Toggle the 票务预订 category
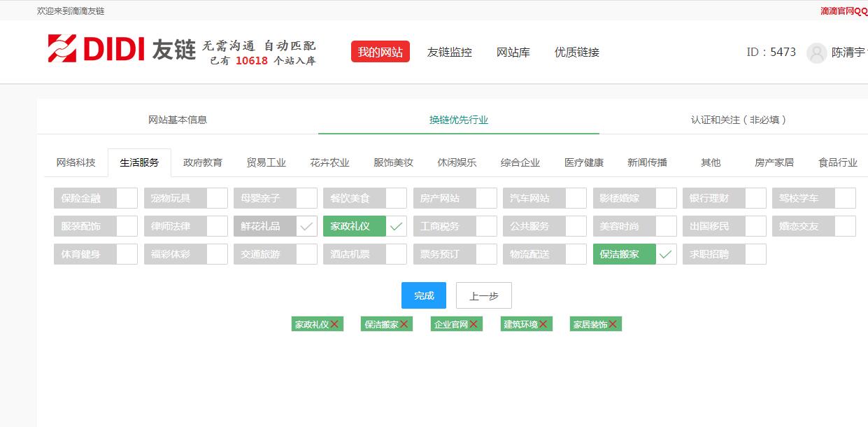Viewport: 868px width, 427px height. pyautogui.click(x=455, y=254)
